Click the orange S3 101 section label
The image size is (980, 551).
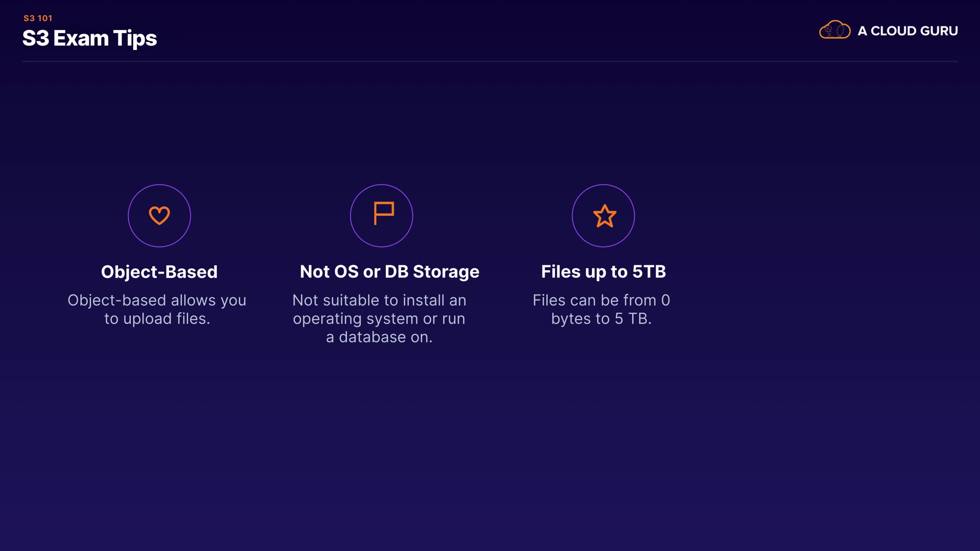(38, 18)
